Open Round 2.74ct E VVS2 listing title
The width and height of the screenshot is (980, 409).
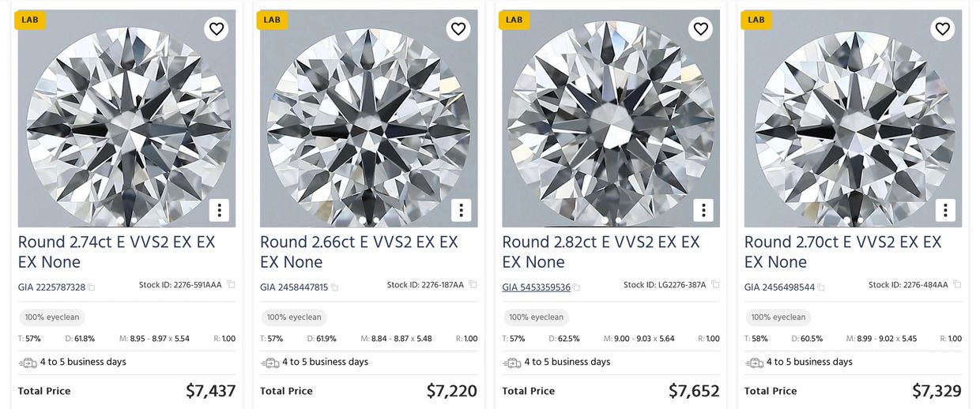116,251
